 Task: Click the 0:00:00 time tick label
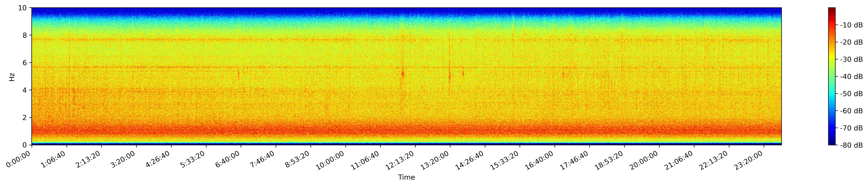click(18, 159)
